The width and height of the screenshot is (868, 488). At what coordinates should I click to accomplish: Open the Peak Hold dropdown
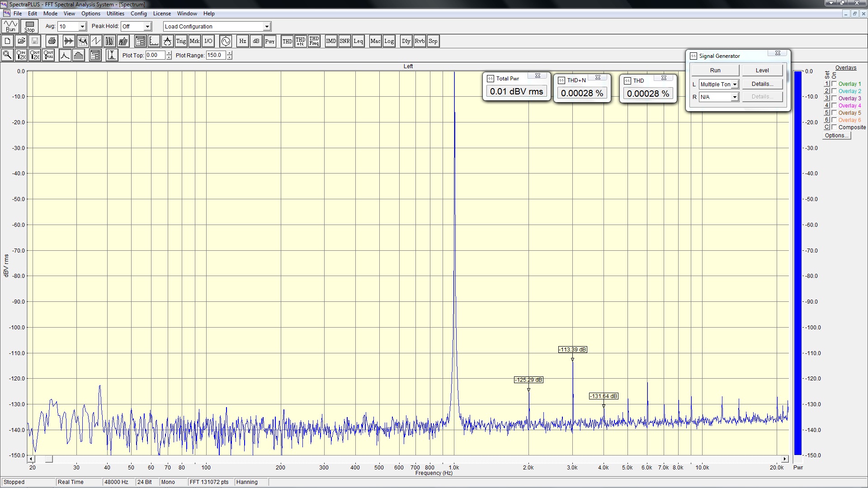coord(147,27)
